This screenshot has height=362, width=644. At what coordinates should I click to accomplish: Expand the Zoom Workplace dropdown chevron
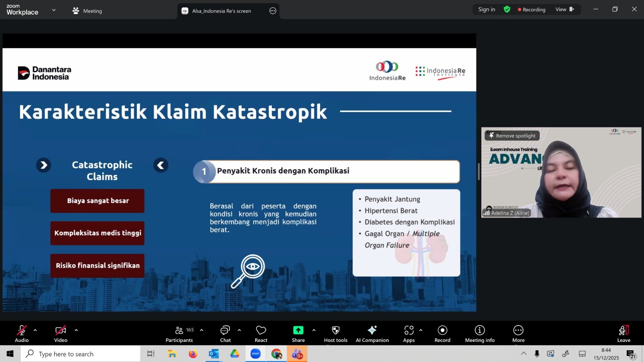pyautogui.click(x=54, y=10)
